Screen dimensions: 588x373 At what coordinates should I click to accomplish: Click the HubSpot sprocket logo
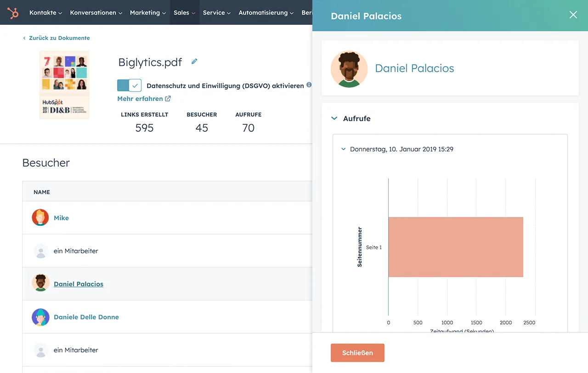click(13, 13)
